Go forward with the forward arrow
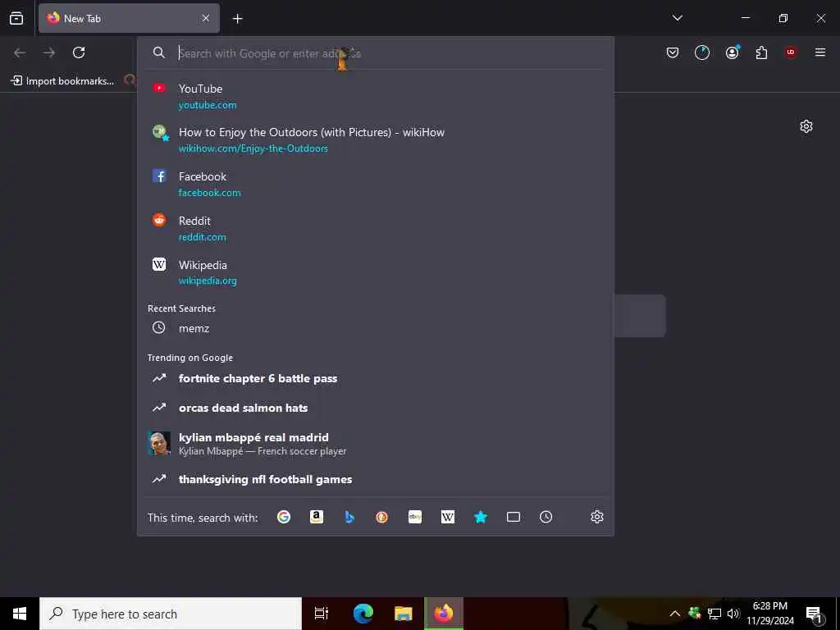 (49, 52)
